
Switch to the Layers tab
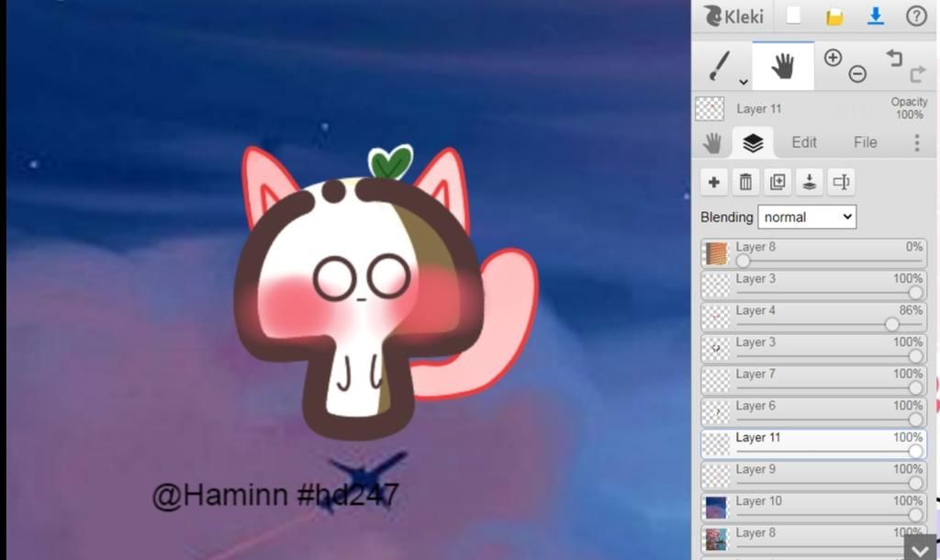(x=753, y=142)
